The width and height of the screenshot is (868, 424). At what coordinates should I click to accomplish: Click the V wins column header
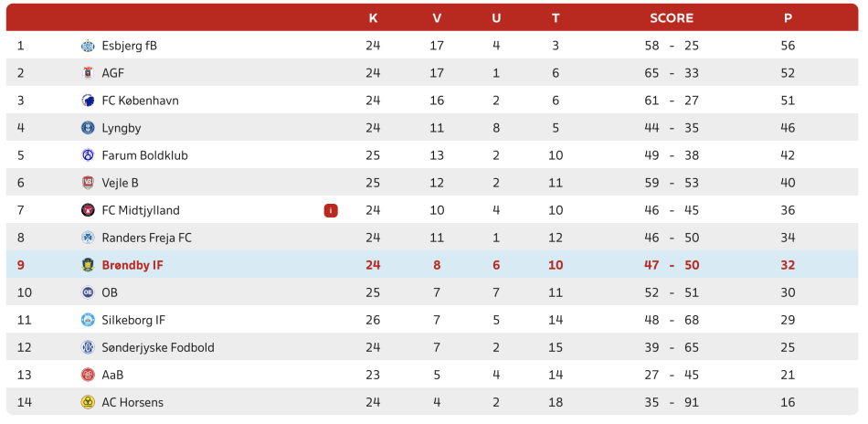(x=437, y=18)
